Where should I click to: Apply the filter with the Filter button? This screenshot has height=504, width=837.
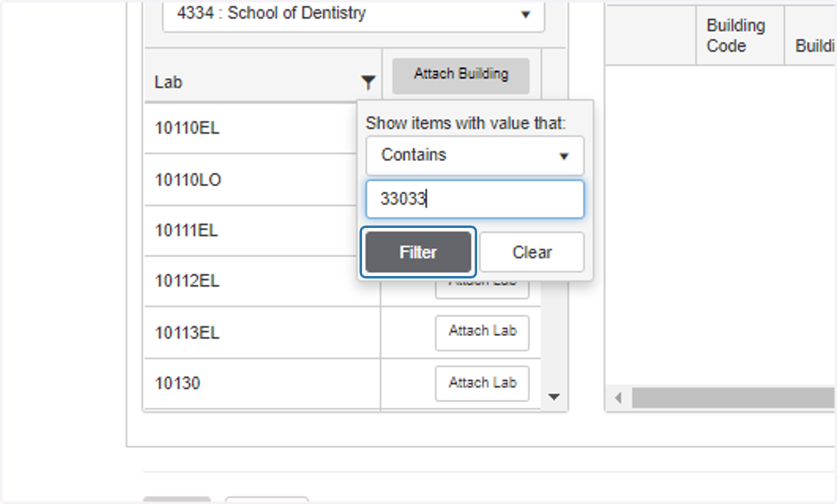pos(418,252)
